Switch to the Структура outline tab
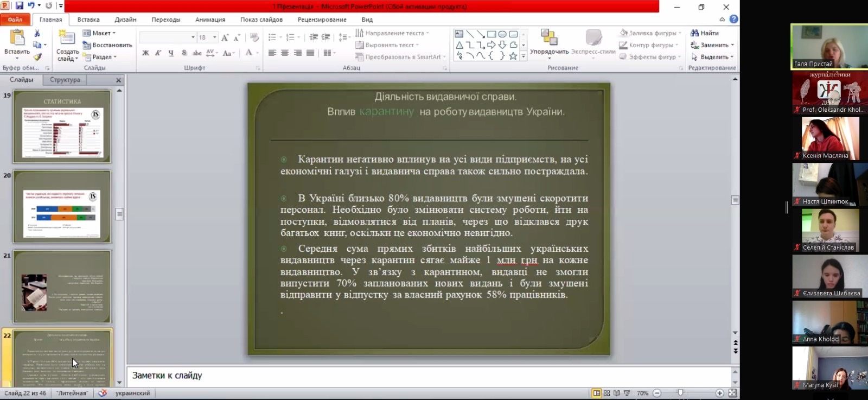Viewport: 868px width, 400px height. [x=65, y=80]
